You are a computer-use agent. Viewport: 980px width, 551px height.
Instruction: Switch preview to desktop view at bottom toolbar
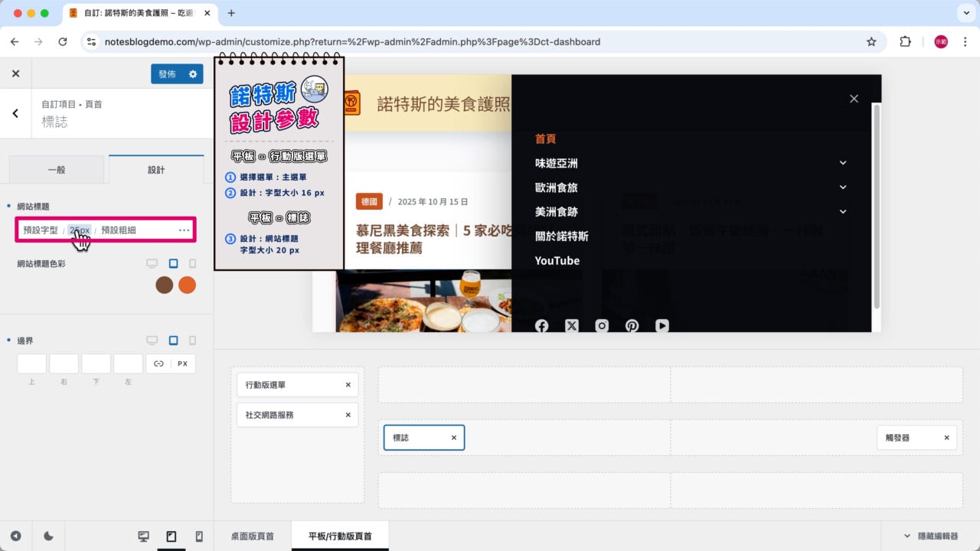(143, 536)
